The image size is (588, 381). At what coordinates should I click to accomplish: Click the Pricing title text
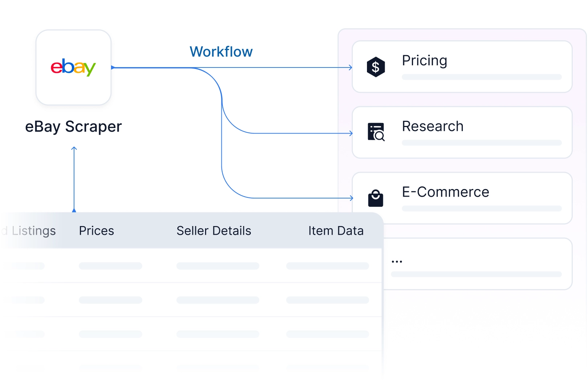424,61
